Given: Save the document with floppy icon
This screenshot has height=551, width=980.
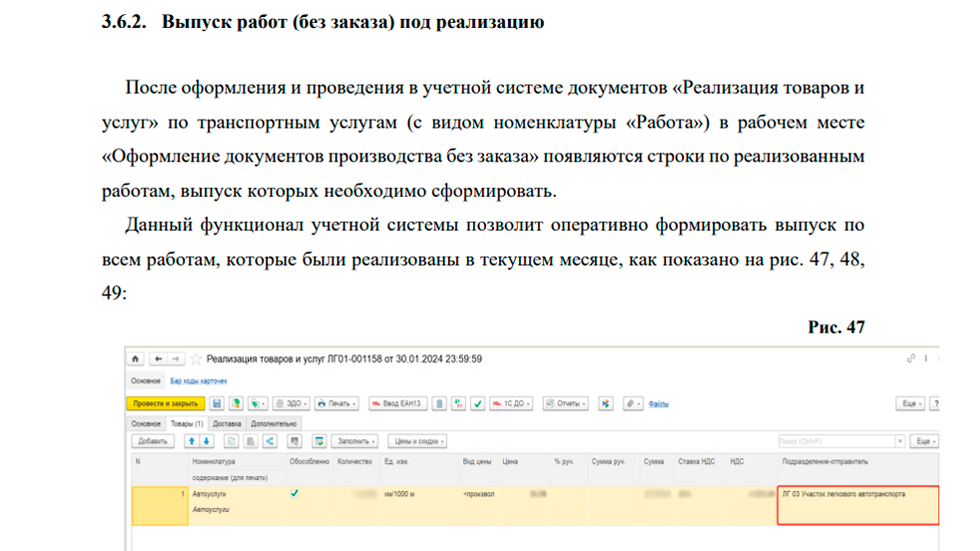Looking at the screenshot, I should coord(216,404).
